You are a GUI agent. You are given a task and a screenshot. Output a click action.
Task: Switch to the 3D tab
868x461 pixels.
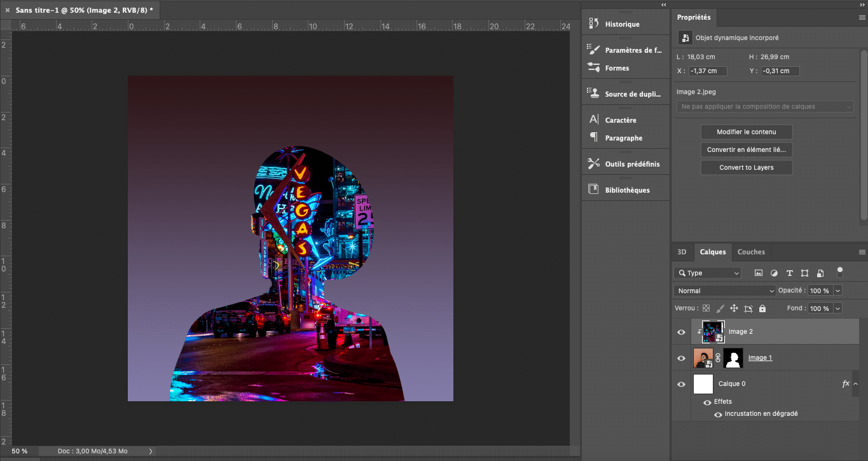(682, 252)
